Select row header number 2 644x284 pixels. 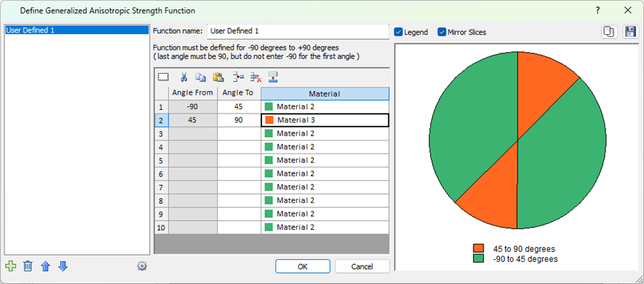(x=161, y=120)
